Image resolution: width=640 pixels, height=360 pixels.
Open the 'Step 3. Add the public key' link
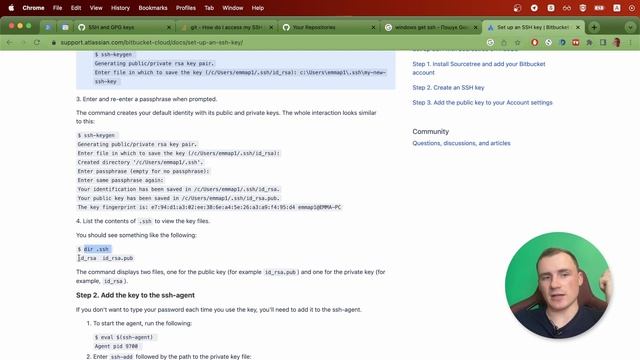(x=482, y=102)
